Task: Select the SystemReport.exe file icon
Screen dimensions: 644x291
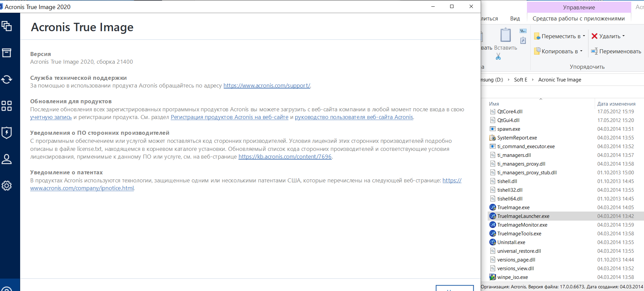Action: [492, 138]
